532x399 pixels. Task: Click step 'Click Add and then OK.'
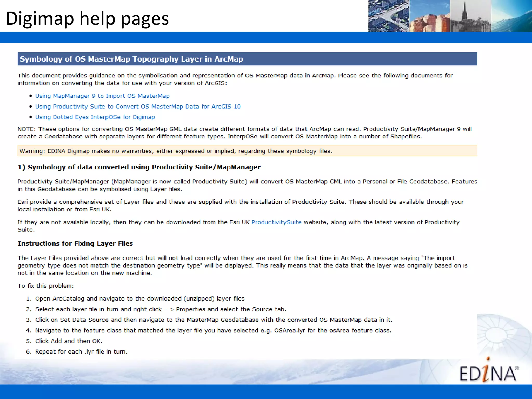click(69, 341)
